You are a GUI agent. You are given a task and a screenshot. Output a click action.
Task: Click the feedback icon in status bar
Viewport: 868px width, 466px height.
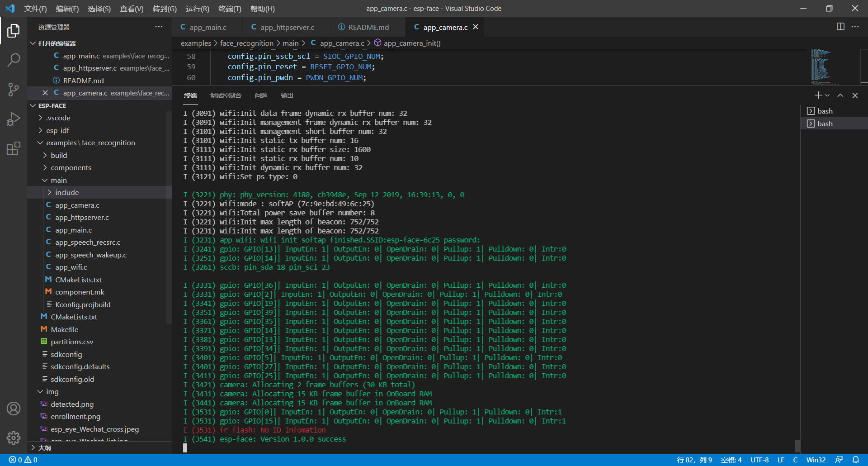[839, 460]
